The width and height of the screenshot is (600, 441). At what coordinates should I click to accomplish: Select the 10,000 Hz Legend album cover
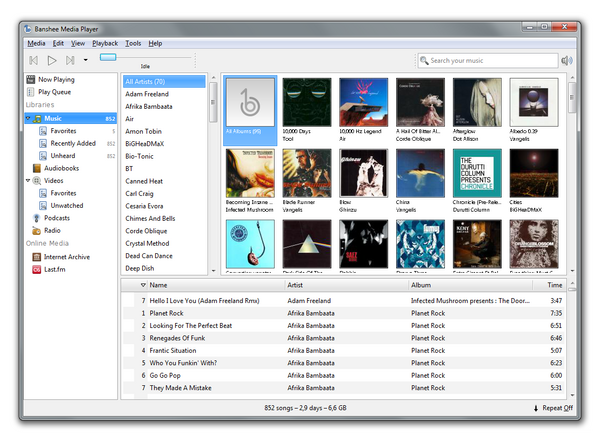[364, 102]
